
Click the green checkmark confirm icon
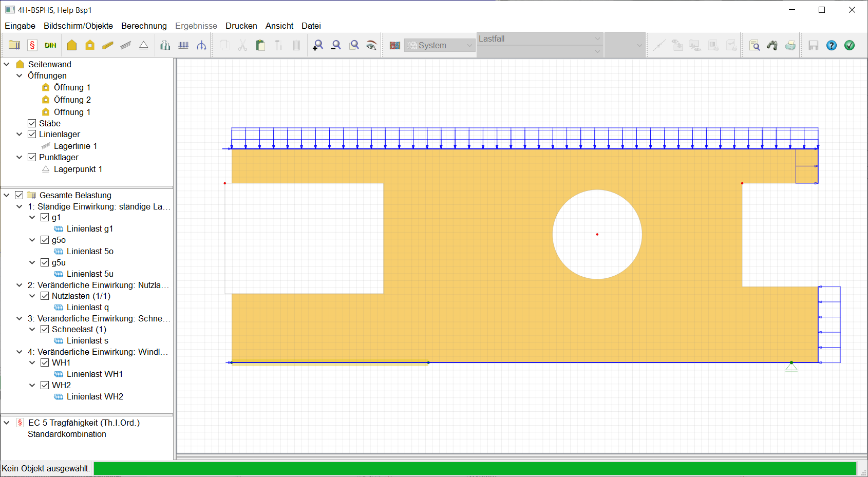850,45
